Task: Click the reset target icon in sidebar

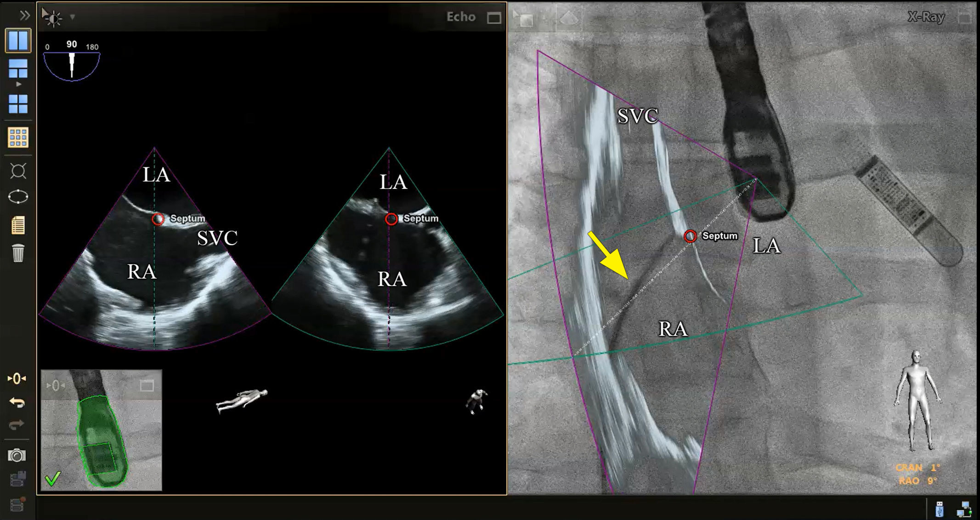Action: [x=17, y=378]
